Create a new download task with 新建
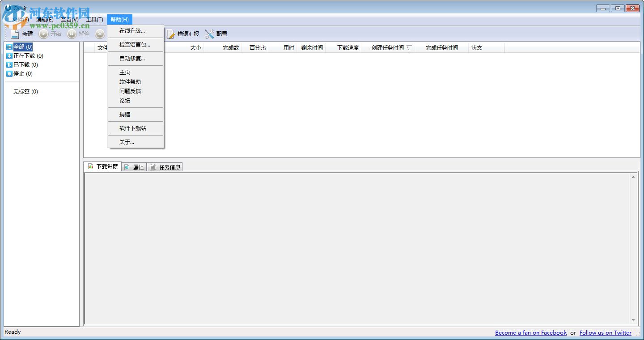Viewport: 644px width, 340px height. coord(21,34)
